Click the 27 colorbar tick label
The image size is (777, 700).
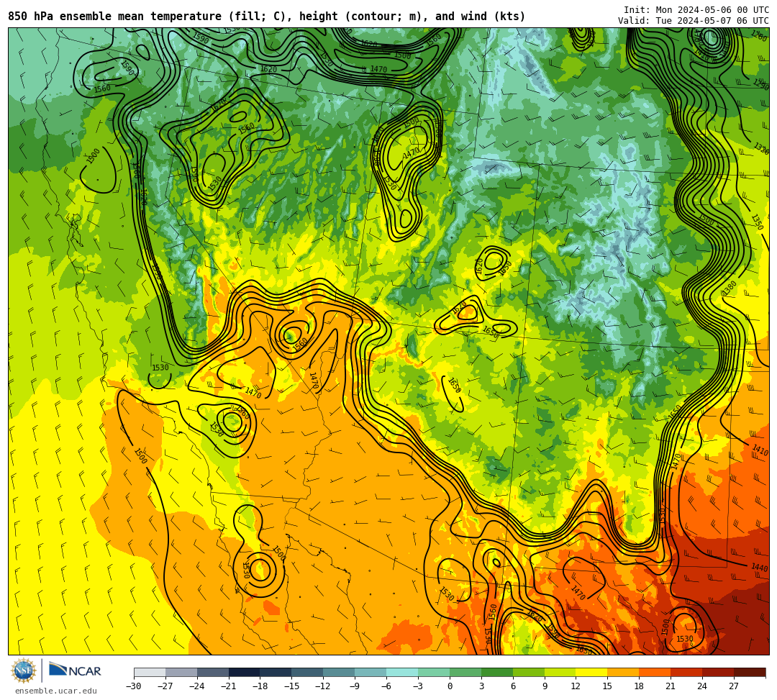(734, 686)
